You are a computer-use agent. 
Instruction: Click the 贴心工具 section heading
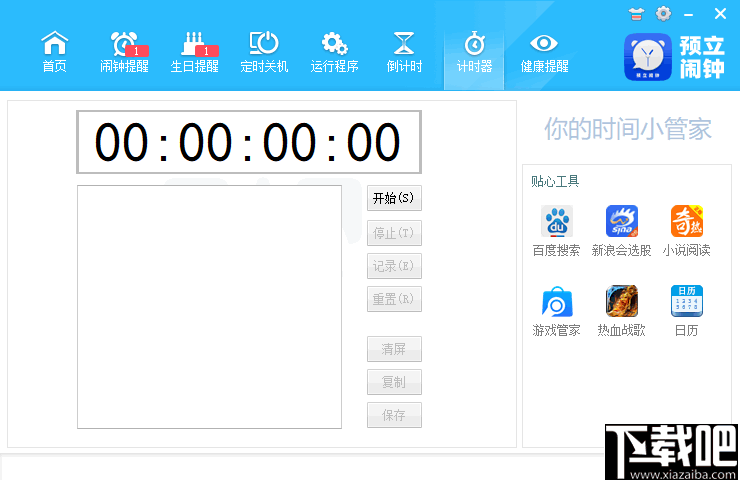(555, 181)
